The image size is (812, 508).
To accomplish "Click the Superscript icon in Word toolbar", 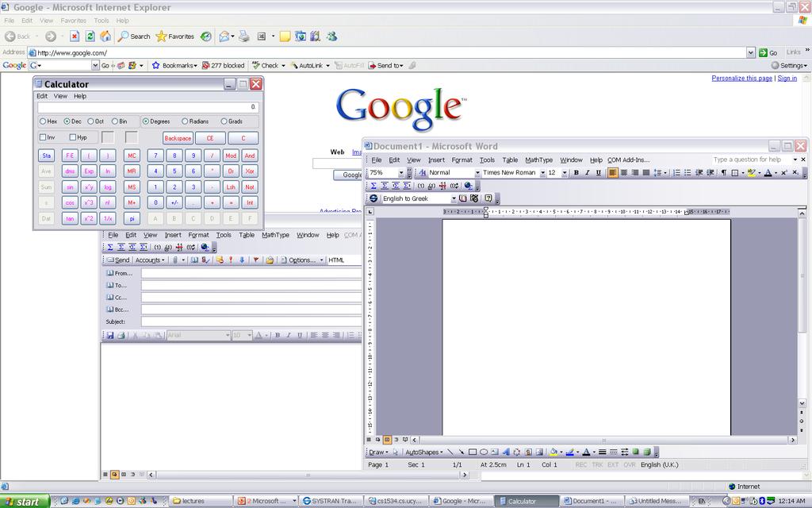I will (x=784, y=172).
